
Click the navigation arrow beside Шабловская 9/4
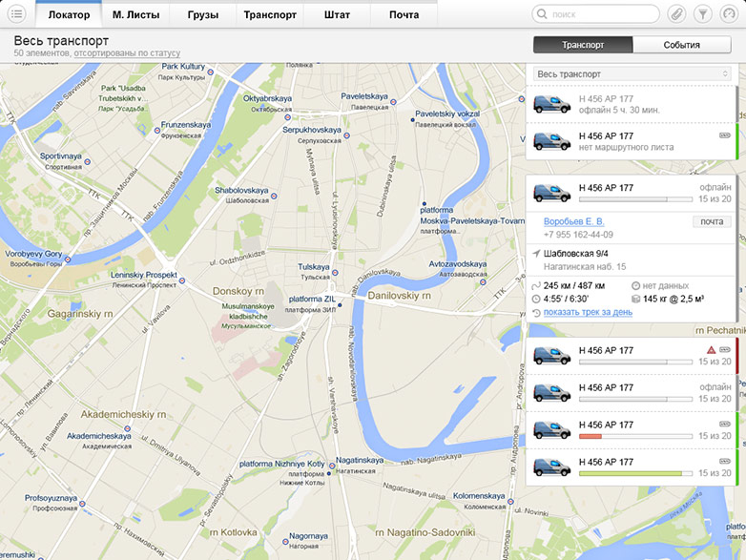tap(536, 254)
